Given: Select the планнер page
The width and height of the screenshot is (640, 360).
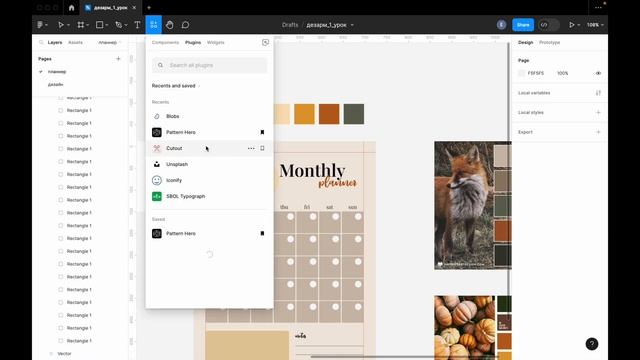Looking at the screenshot, I should (x=57, y=72).
